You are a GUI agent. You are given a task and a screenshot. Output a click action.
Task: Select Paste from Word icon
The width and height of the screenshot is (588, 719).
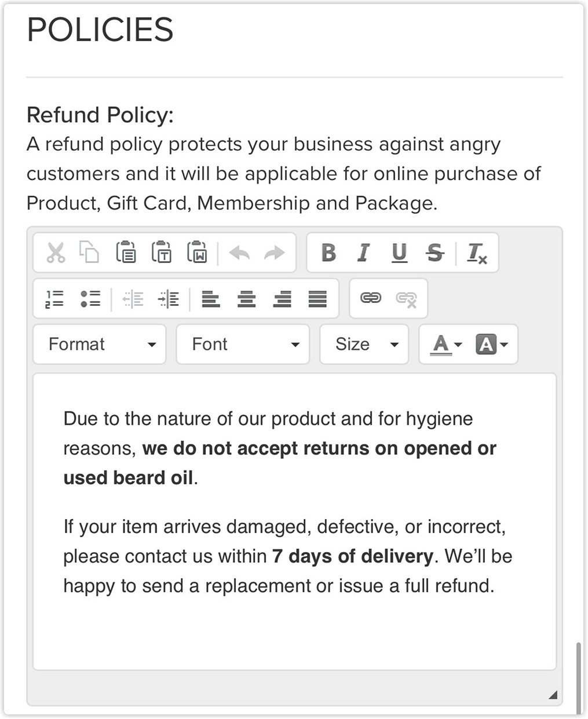coord(197,253)
